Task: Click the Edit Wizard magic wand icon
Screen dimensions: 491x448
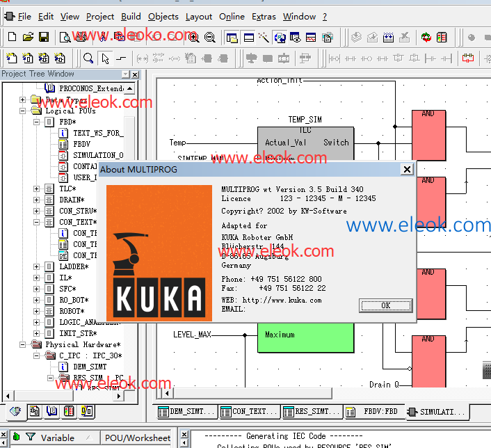Action: (x=264, y=38)
